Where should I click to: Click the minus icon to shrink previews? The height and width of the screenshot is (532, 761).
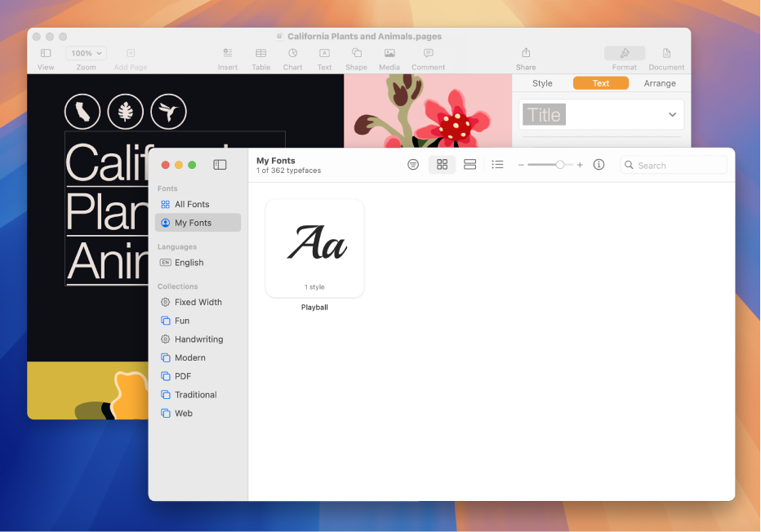[x=521, y=165]
